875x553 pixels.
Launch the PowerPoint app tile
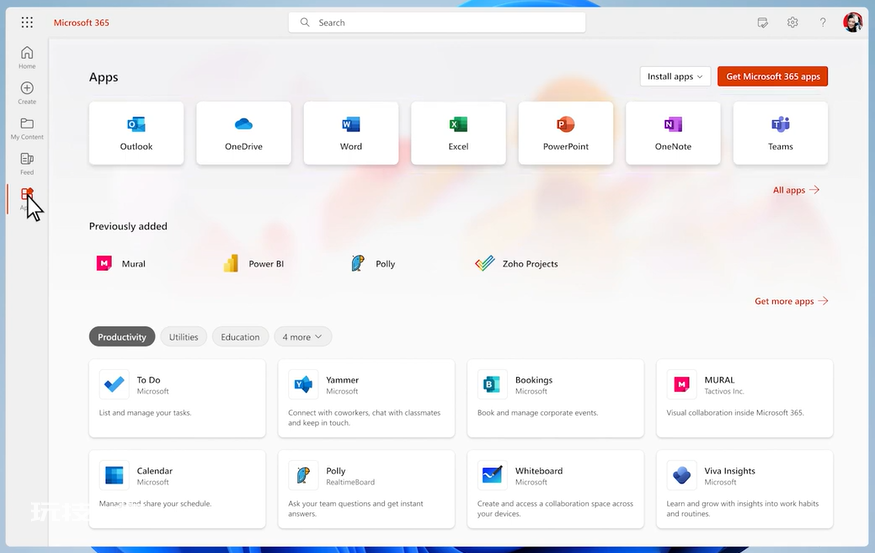pyautogui.click(x=566, y=133)
